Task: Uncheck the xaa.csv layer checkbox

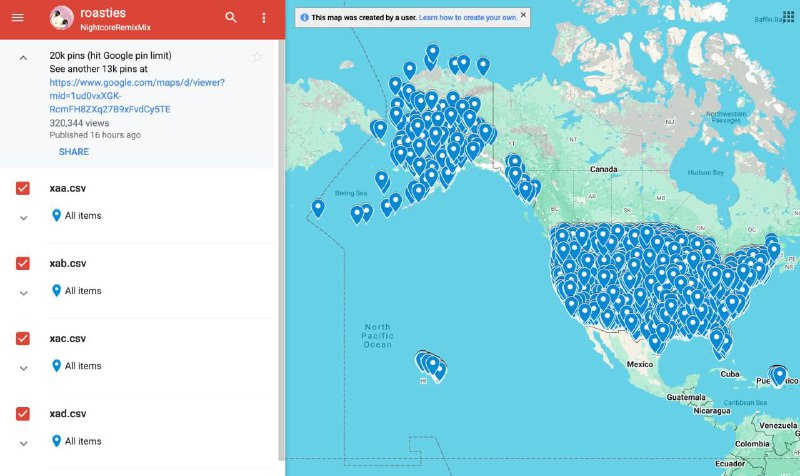Action: 24,188
